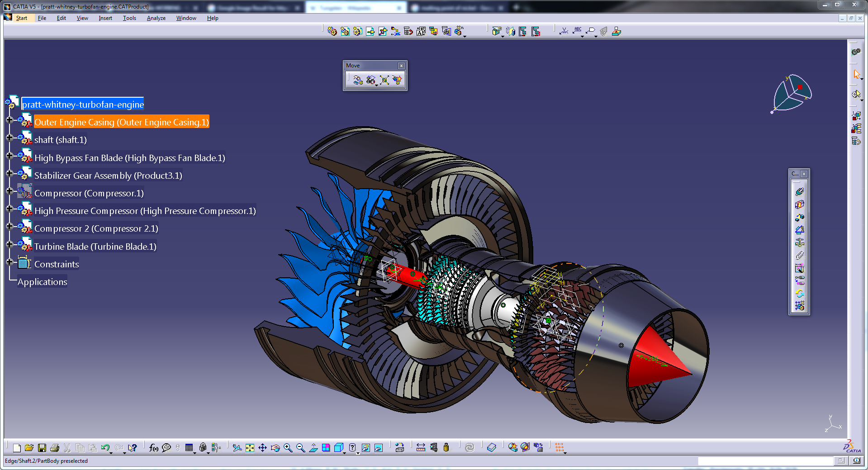Click the Measure Between icon
Image resolution: width=868 pixels, height=470 pixels.
pos(421,448)
